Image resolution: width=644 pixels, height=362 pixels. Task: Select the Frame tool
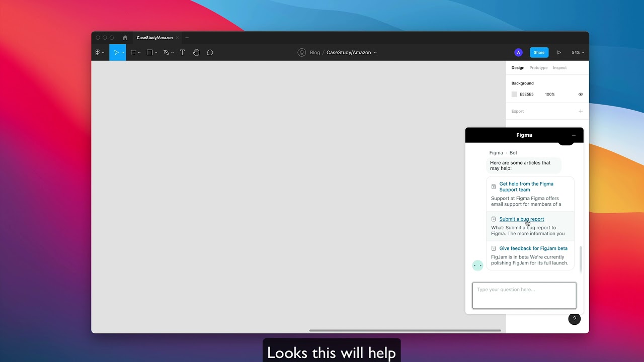click(133, 52)
